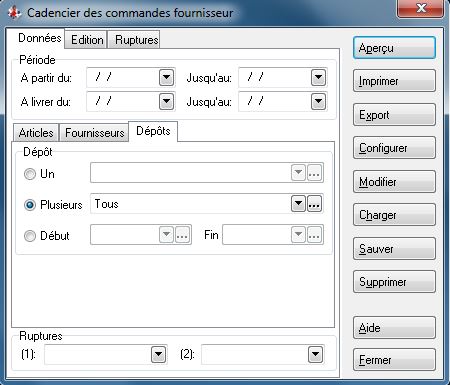This screenshot has height=385, width=450.
Task: Select the Plusieurs radio button
Action: click(30, 205)
